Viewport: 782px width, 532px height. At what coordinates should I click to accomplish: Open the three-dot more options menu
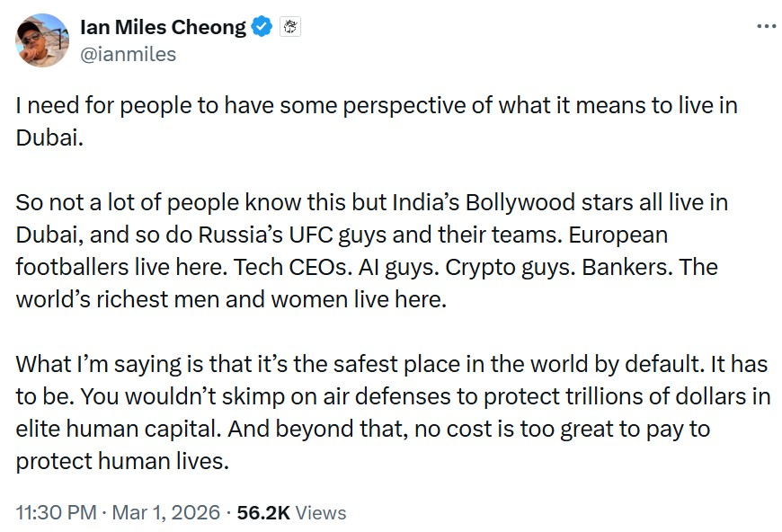point(766,26)
